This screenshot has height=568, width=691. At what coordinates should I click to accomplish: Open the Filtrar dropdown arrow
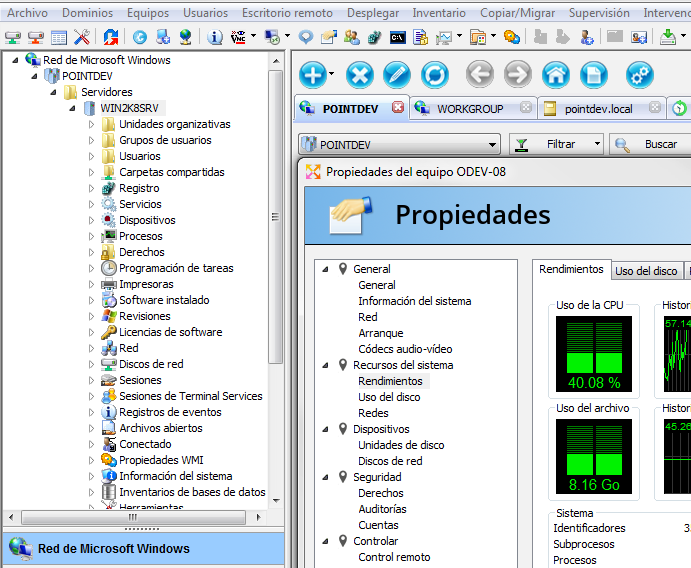tap(597, 145)
